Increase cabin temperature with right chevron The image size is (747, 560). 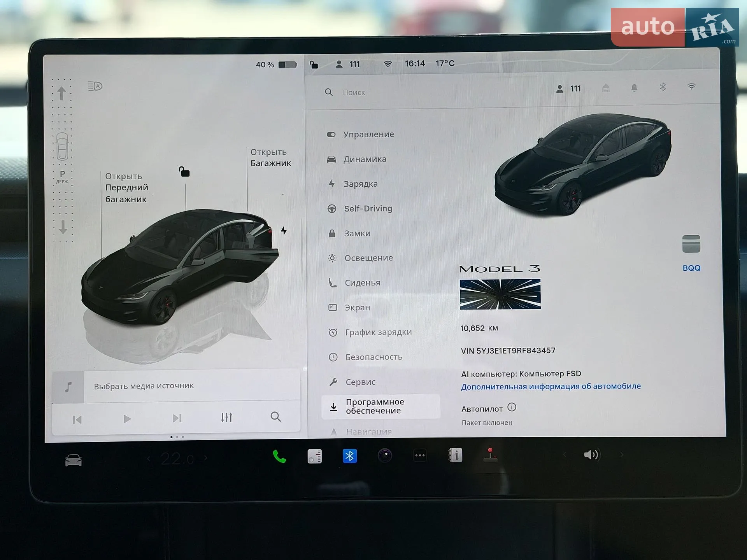point(206,458)
